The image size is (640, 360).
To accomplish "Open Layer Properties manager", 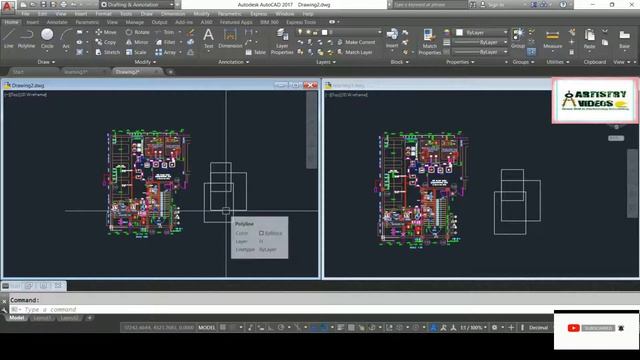I will [282, 41].
